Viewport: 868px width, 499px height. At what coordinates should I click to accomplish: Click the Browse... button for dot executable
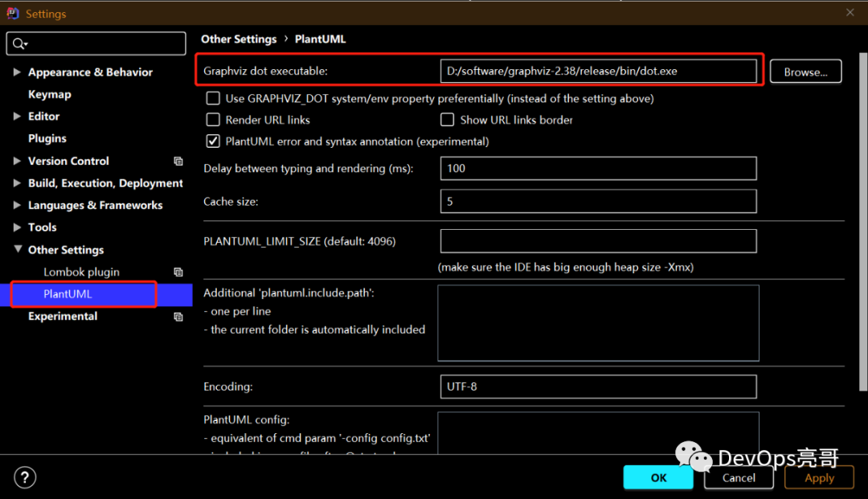tap(805, 72)
